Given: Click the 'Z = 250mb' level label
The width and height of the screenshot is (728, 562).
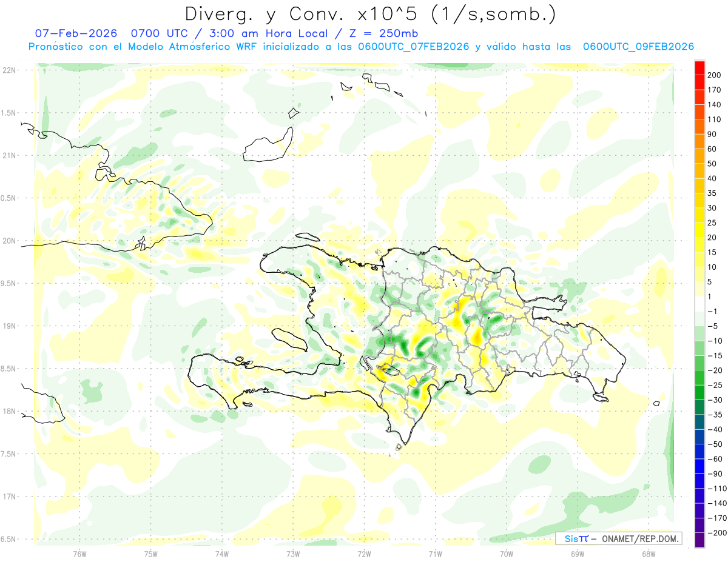Looking at the screenshot, I should pyautogui.click(x=383, y=33).
